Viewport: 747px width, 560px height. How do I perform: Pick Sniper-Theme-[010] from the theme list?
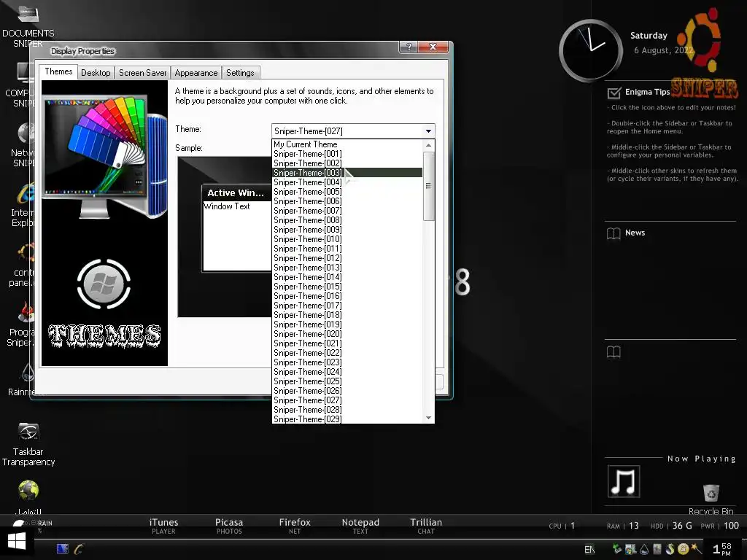tap(347, 239)
